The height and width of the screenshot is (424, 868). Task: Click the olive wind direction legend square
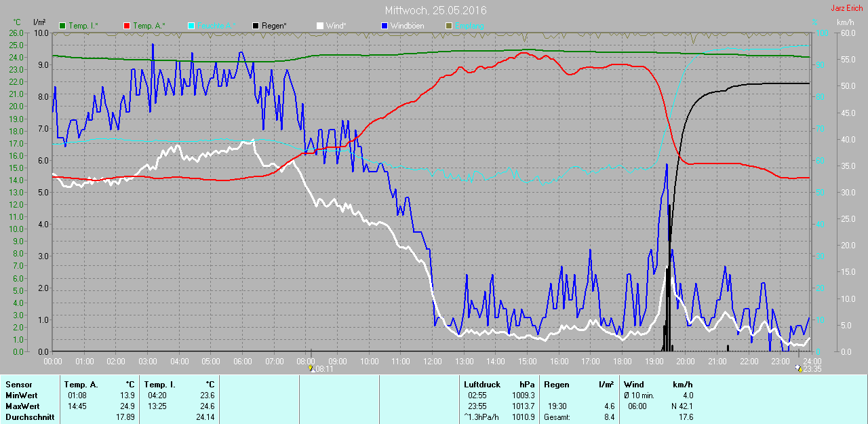pyautogui.click(x=448, y=26)
